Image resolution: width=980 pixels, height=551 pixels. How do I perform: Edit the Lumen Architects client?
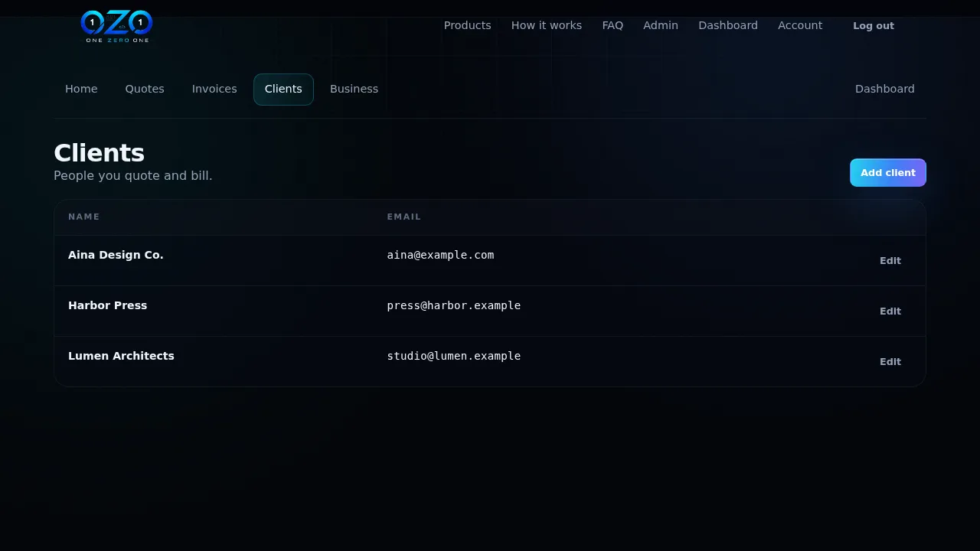[x=890, y=362]
